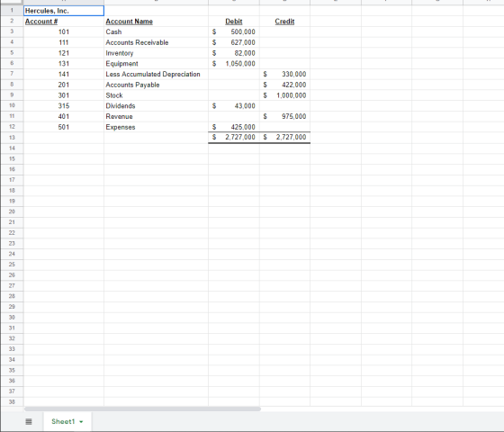This screenshot has width=504, height=432.
Task: Select account number 201 cell
Action: click(x=64, y=85)
